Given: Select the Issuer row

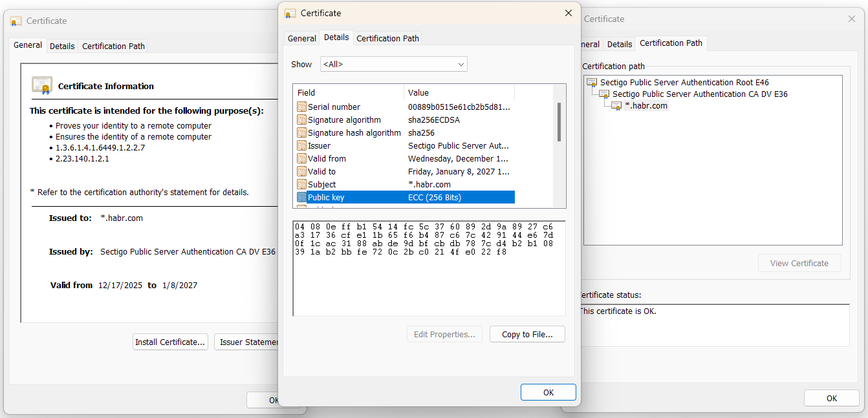Looking at the screenshot, I should pyautogui.click(x=405, y=146).
